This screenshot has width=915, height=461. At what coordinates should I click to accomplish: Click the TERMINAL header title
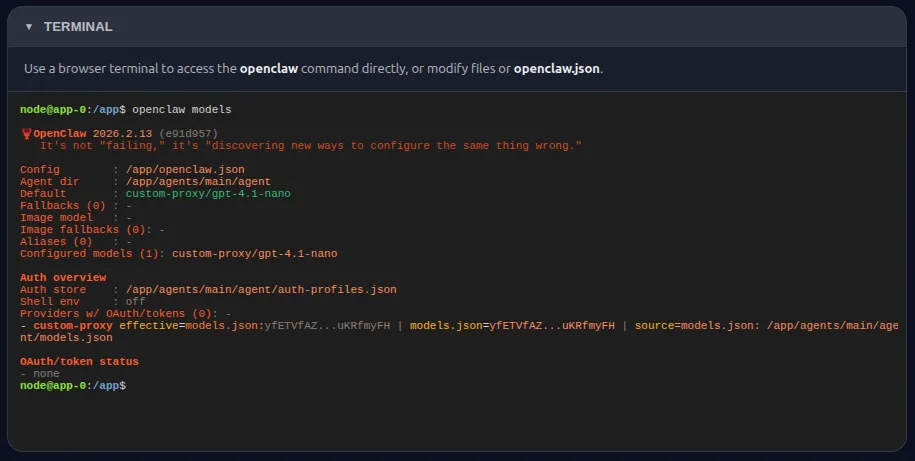click(78, 27)
